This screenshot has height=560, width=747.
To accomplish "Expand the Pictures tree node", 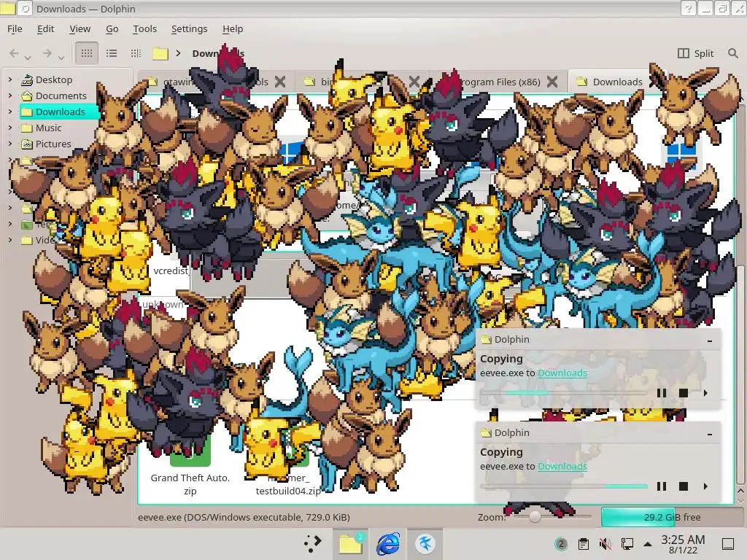I will tap(10, 144).
